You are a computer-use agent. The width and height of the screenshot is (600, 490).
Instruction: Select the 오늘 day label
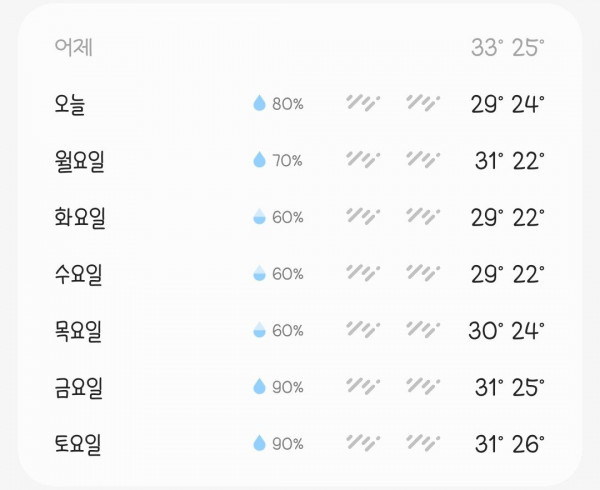[70, 104]
